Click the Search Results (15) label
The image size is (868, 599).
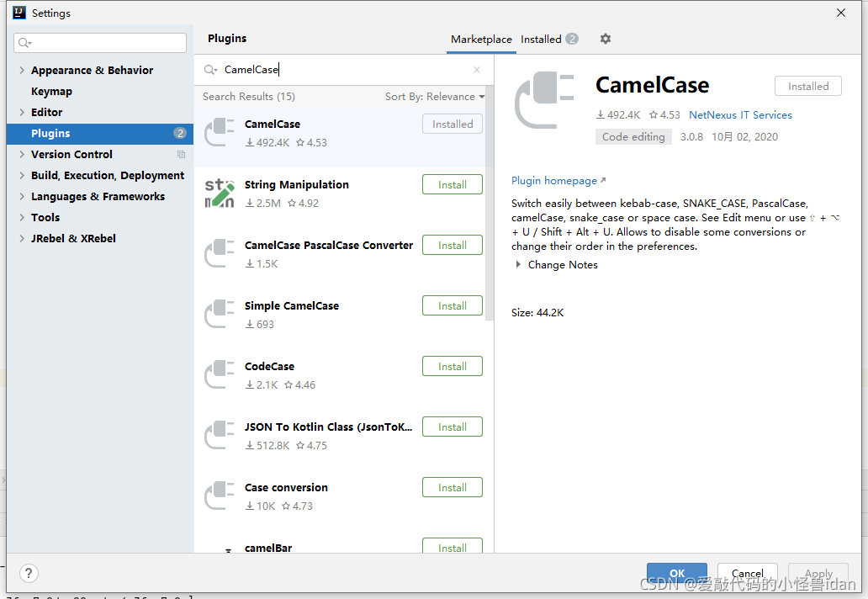tap(249, 96)
